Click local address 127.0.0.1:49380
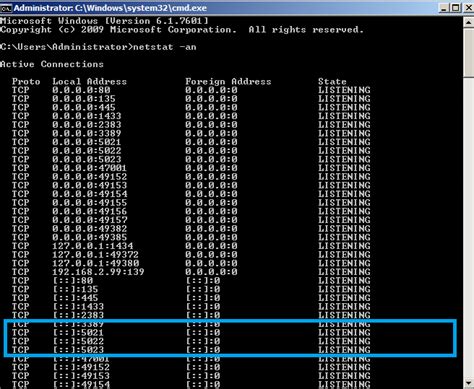Image resolution: width=474 pixels, height=389 pixels. pyautogui.click(x=95, y=264)
